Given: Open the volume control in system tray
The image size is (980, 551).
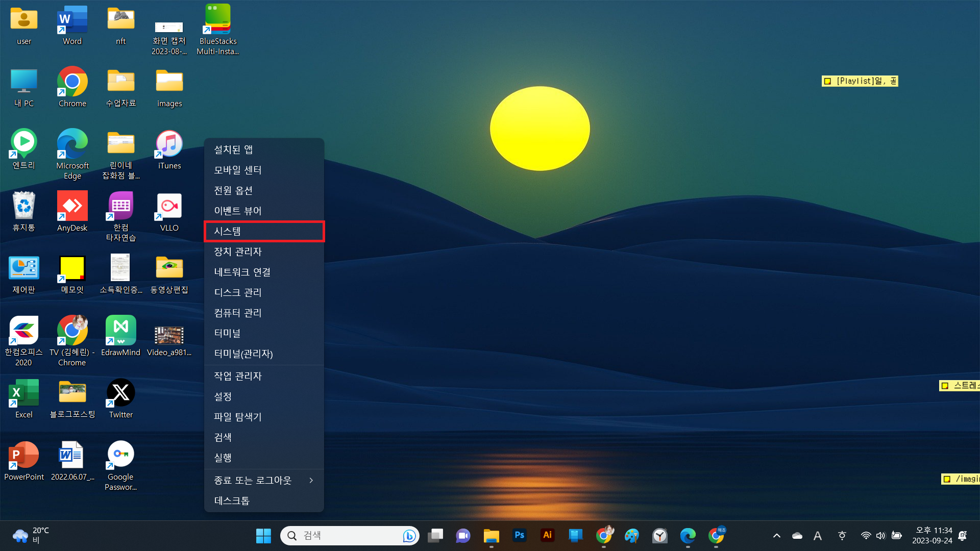Looking at the screenshot, I should pyautogui.click(x=880, y=536).
